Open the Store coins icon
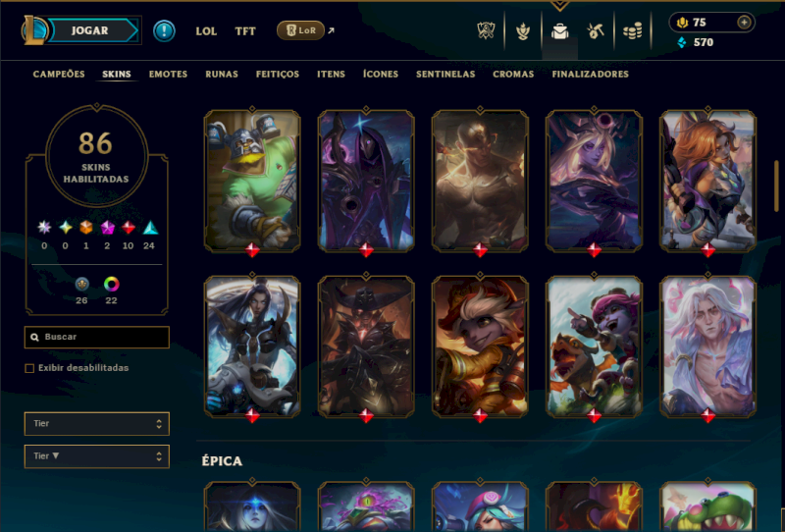Viewport: 785px width, 532px height. [632, 31]
